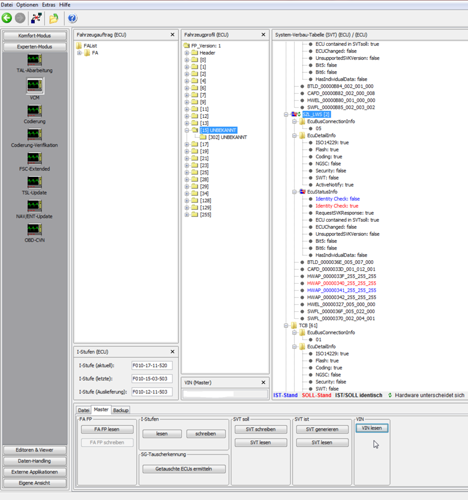Click SVT lesen in SVT ist group

[322, 442]
